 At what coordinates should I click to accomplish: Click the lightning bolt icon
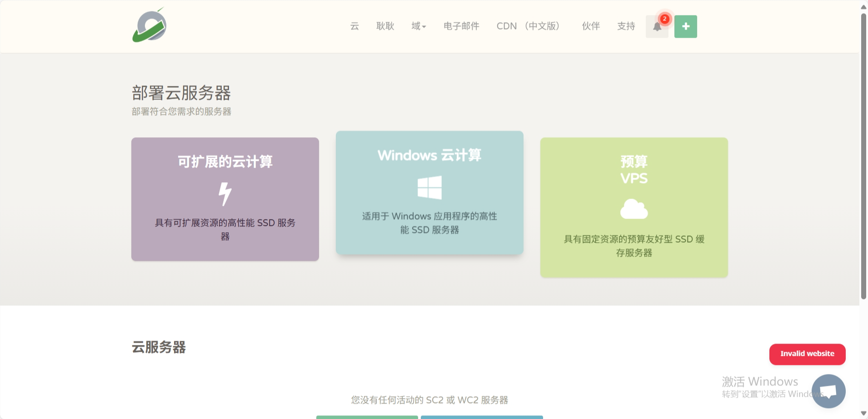[225, 194]
